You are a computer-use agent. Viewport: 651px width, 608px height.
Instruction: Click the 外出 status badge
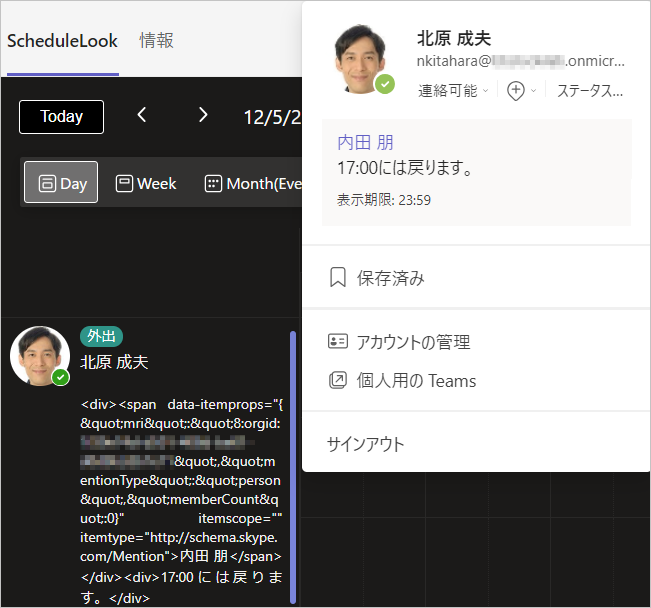point(101,336)
